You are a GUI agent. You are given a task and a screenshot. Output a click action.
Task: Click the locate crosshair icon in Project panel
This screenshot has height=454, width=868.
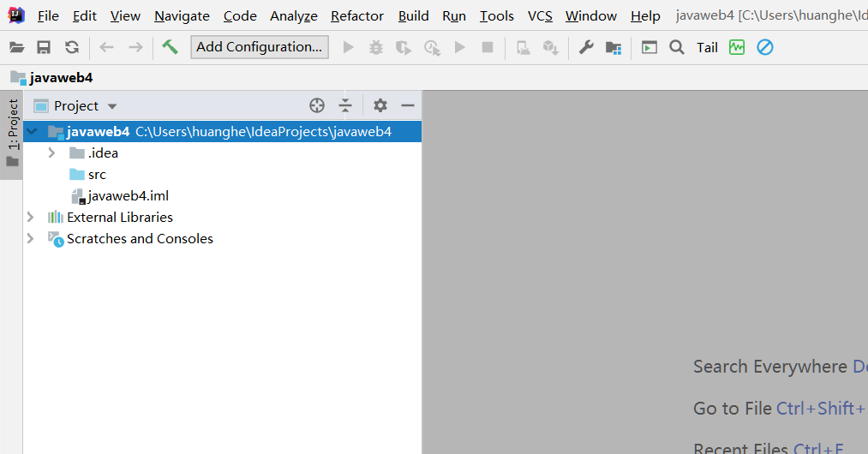click(317, 105)
